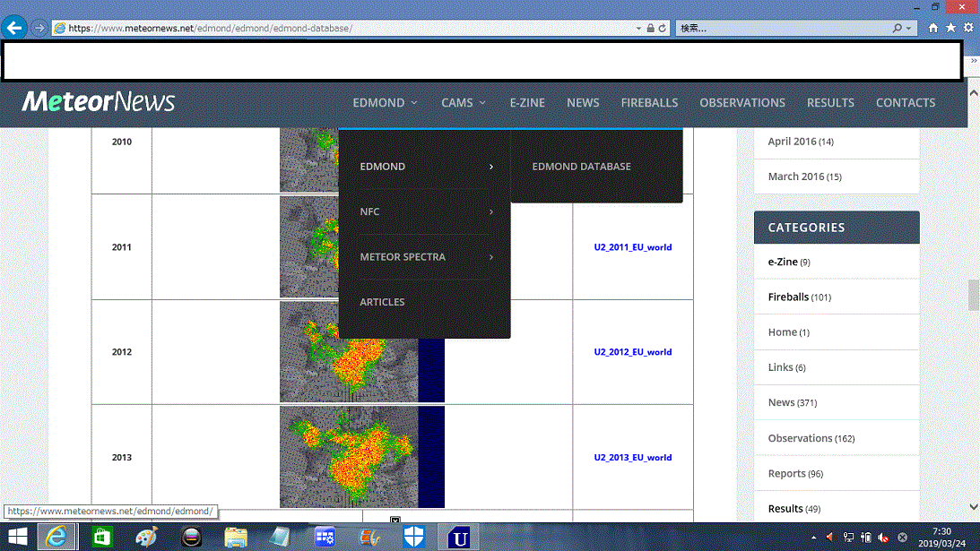
Task: Open the U2_2012_EU_world link
Action: 632,352
